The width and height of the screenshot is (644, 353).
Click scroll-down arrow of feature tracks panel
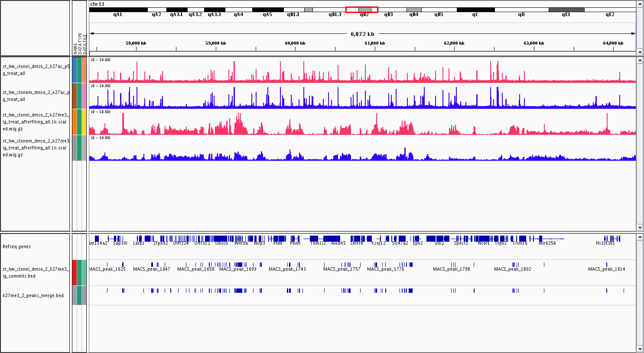[x=640, y=349]
